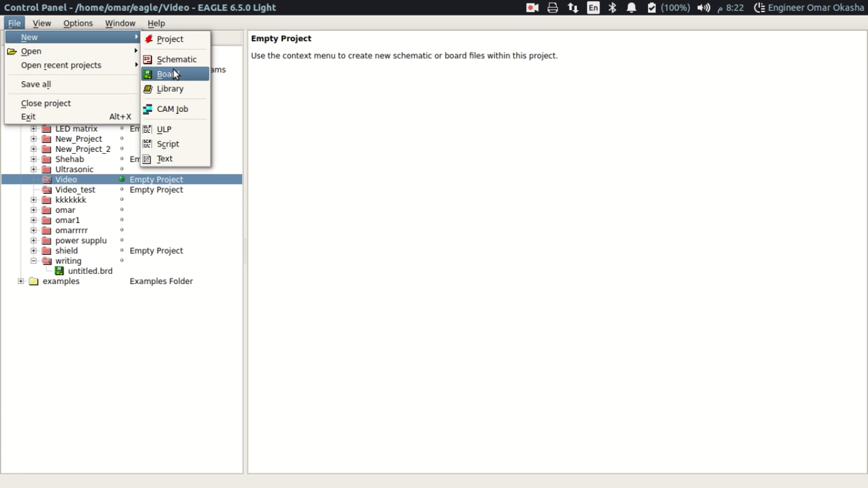
Task: Click the Schematic icon in New submenu
Action: [147, 60]
